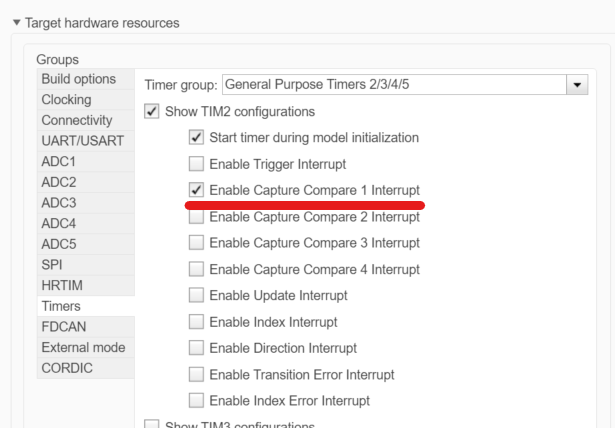Screen dimensions: 615x428
Task: Select Build options group
Action: 78,79
